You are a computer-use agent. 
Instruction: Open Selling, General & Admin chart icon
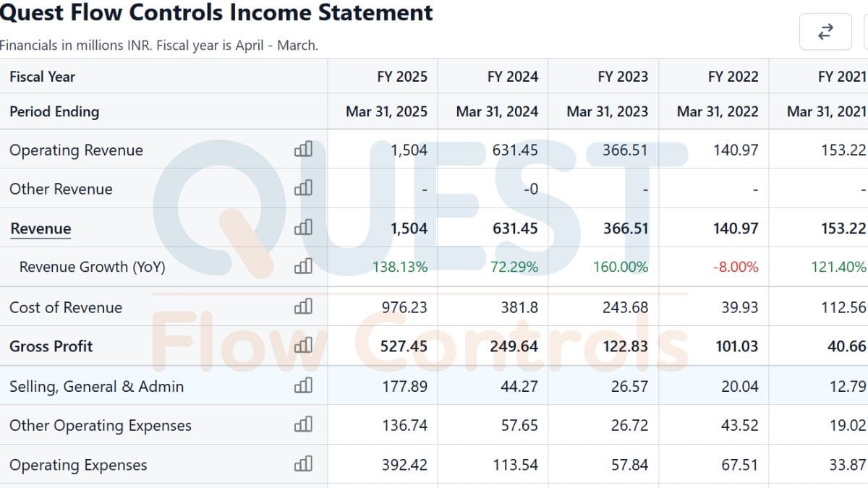303,386
